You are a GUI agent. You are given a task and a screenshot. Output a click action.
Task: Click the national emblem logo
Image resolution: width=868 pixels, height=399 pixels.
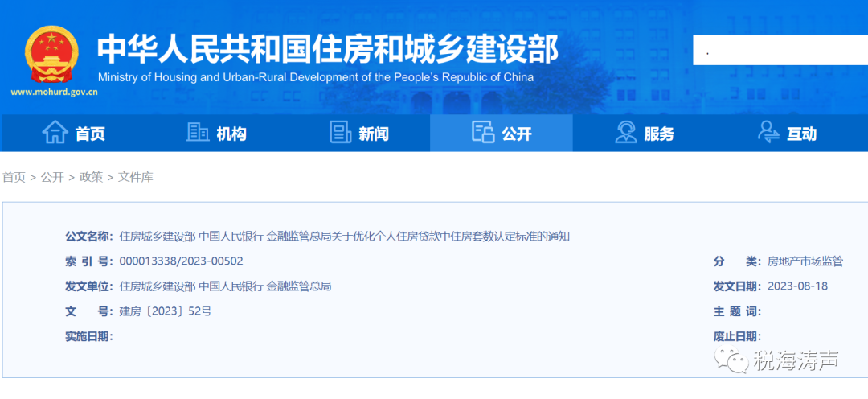[x=52, y=56]
